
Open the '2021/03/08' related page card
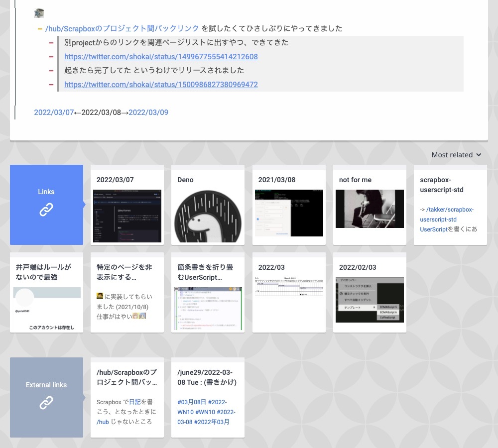point(289,204)
